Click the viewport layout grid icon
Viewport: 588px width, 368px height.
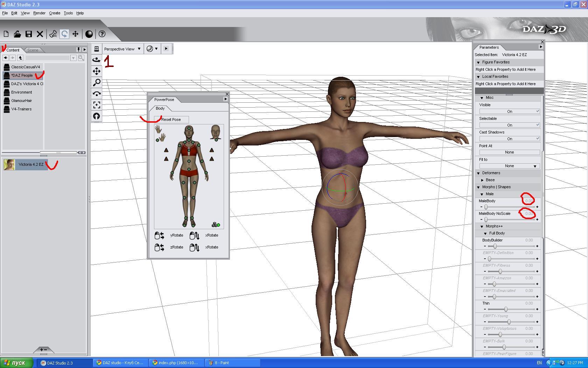tap(97, 49)
